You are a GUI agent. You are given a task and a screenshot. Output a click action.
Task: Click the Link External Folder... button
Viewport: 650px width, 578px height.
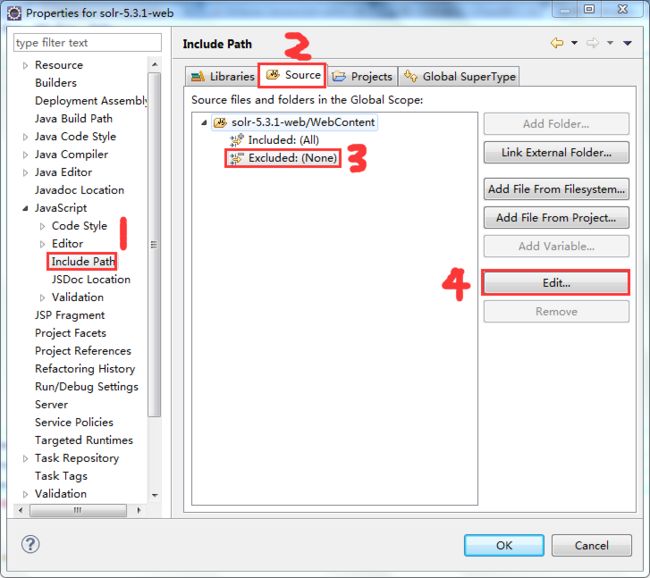[556, 153]
